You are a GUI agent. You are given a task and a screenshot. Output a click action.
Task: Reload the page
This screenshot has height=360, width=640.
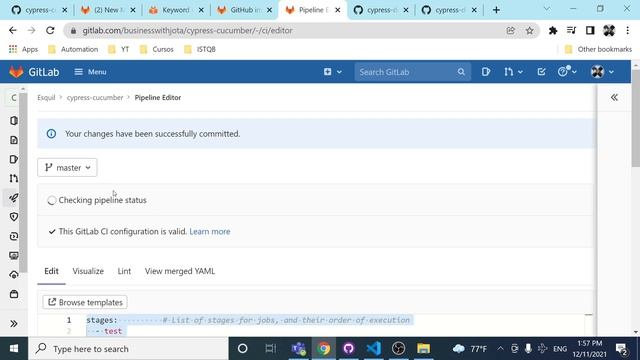click(x=50, y=30)
